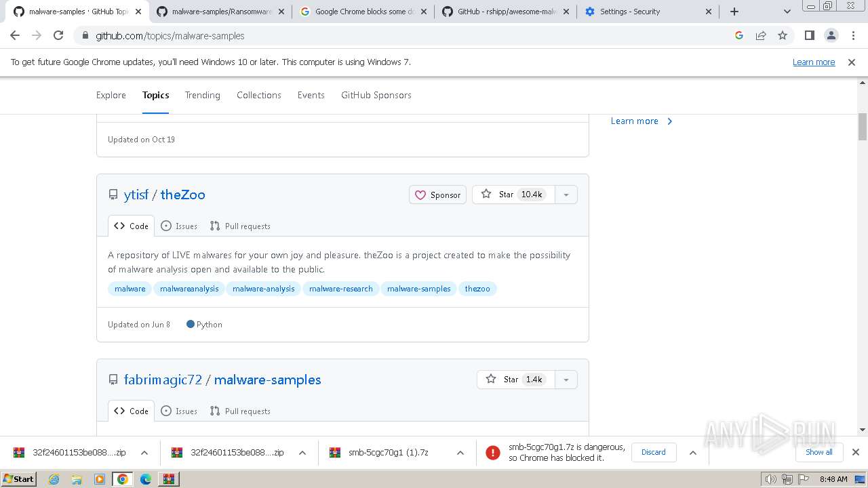This screenshot has height=488, width=868.
Task: Switch to the Google Chrome blocks tab
Action: (x=363, y=12)
